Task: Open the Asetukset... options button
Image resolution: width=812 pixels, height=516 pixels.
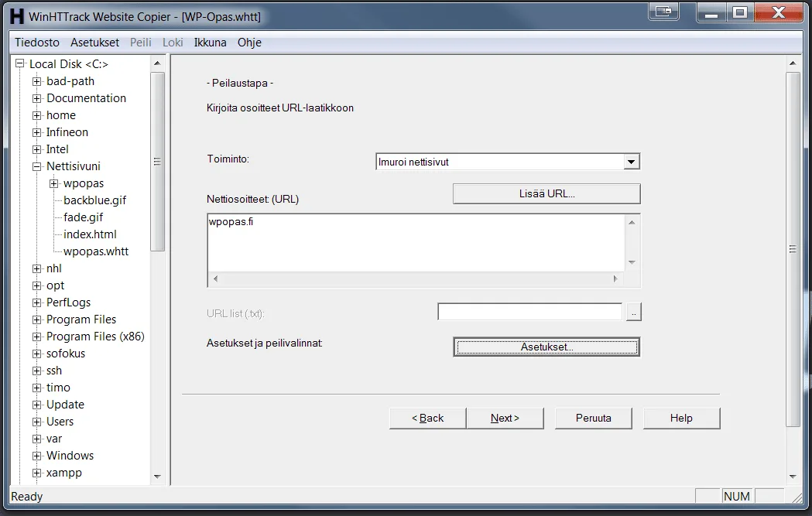Action: 546,347
